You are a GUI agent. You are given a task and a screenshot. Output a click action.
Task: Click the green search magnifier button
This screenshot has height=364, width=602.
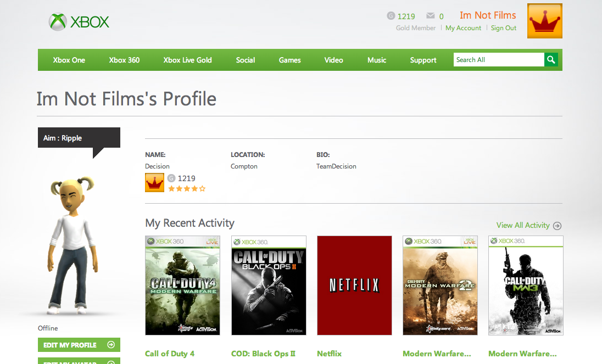click(x=551, y=59)
